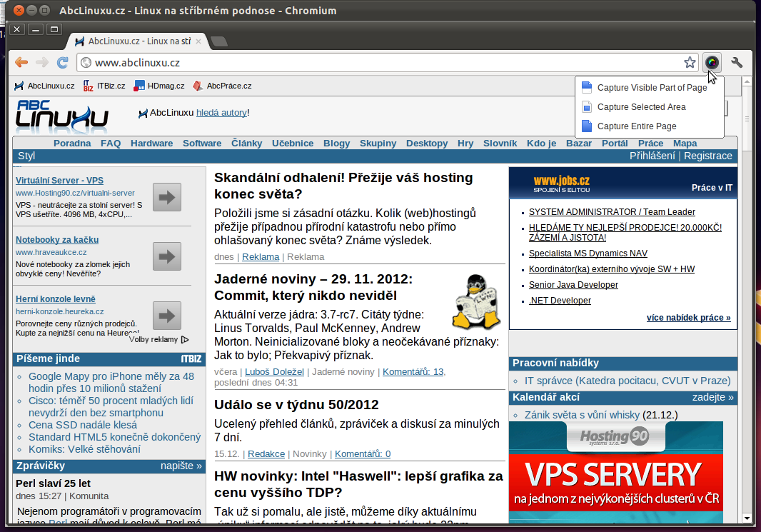Click the browser back arrow button

(x=21, y=62)
